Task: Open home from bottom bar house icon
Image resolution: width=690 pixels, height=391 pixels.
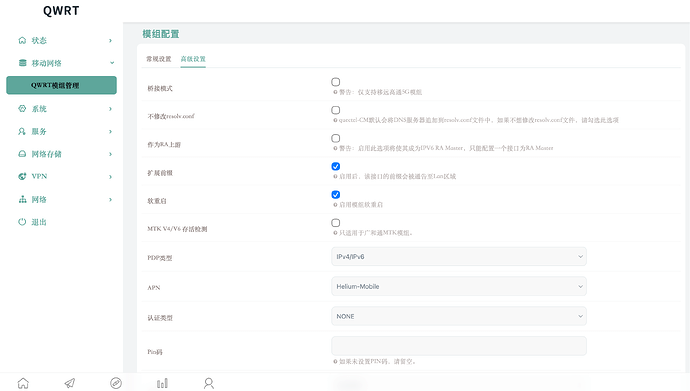Action: 23,383
